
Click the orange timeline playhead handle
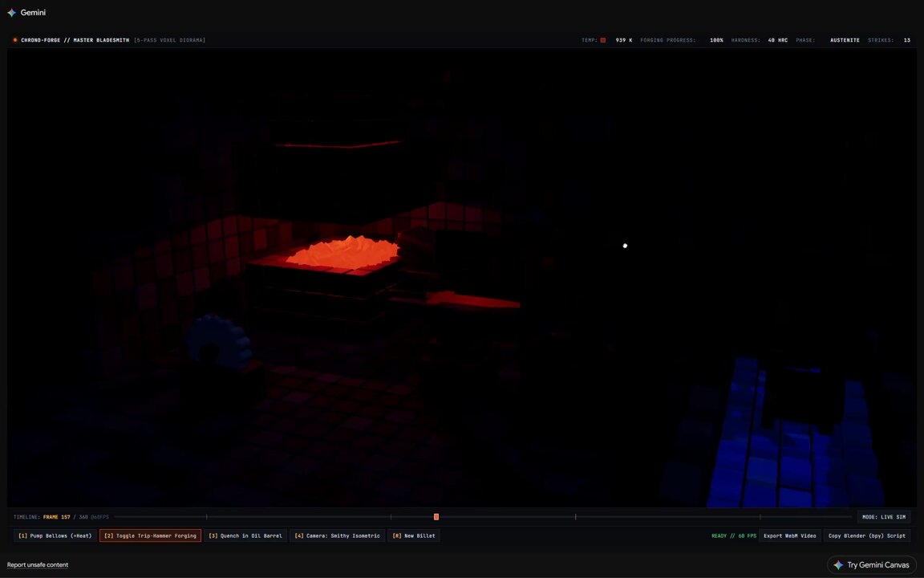(x=436, y=517)
